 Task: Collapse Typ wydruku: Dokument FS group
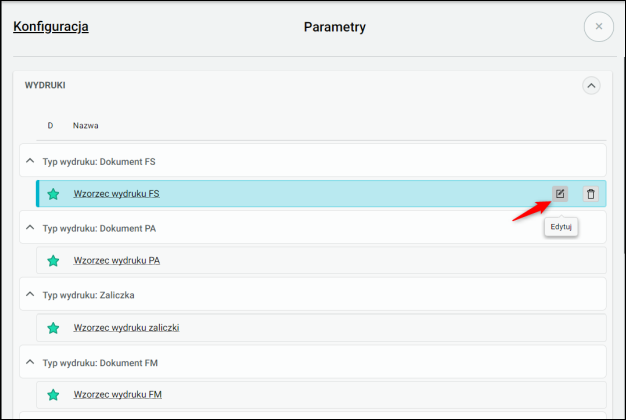(x=29, y=160)
